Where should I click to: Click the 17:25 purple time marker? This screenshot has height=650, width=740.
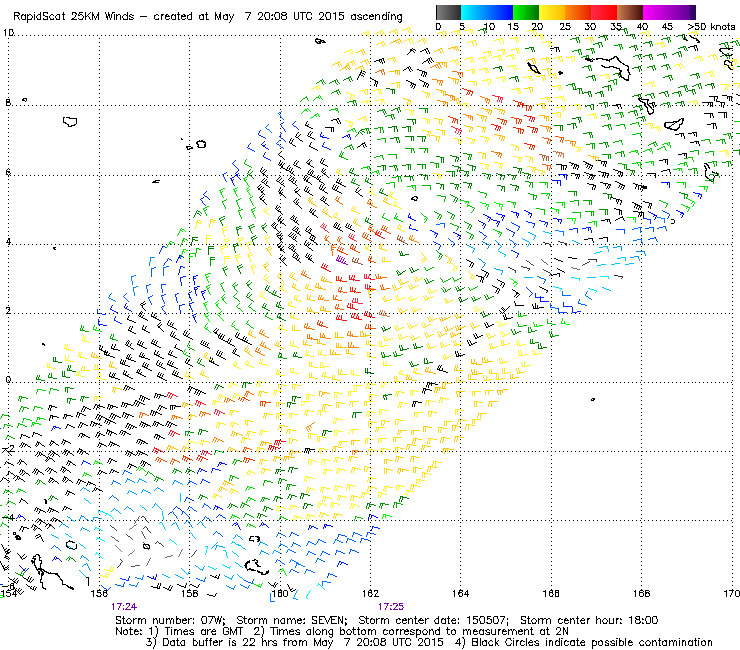(391, 607)
